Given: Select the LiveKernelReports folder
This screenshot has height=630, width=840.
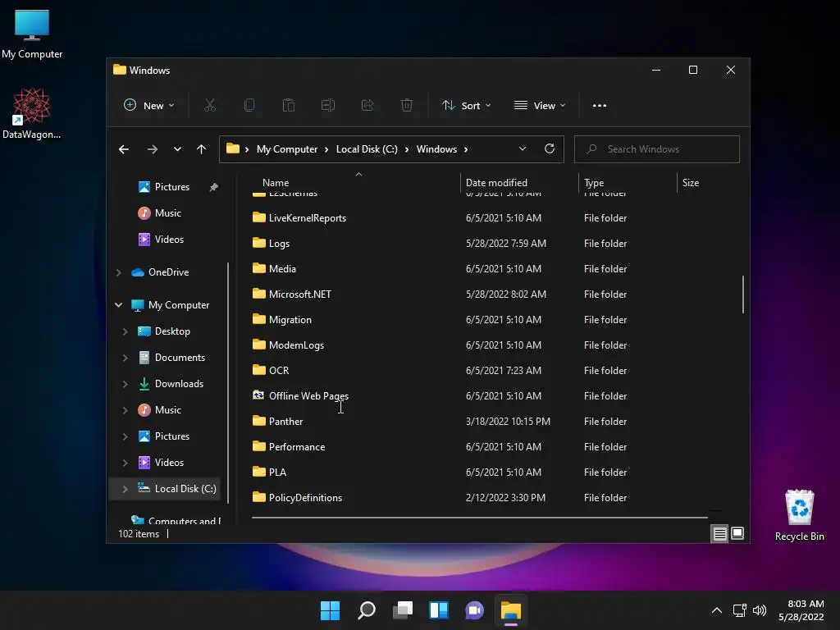Looking at the screenshot, I should click(308, 218).
